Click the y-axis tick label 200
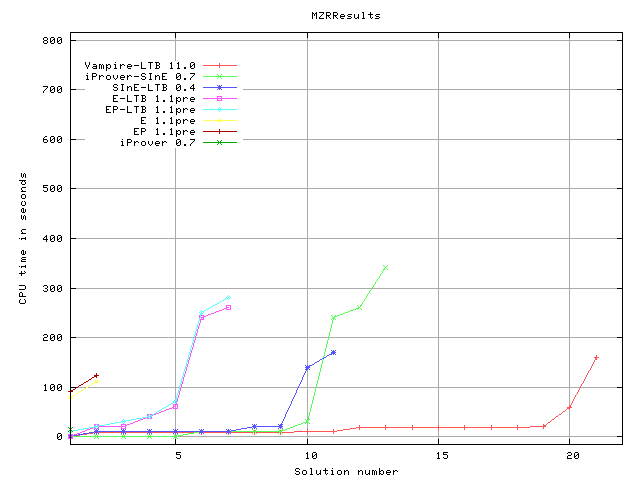The image size is (640, 480). pos(52,338)
